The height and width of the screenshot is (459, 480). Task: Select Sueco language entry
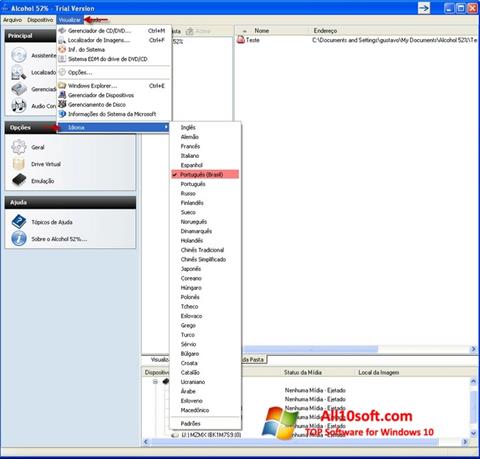pyautogui.click(x=188, y=212)
